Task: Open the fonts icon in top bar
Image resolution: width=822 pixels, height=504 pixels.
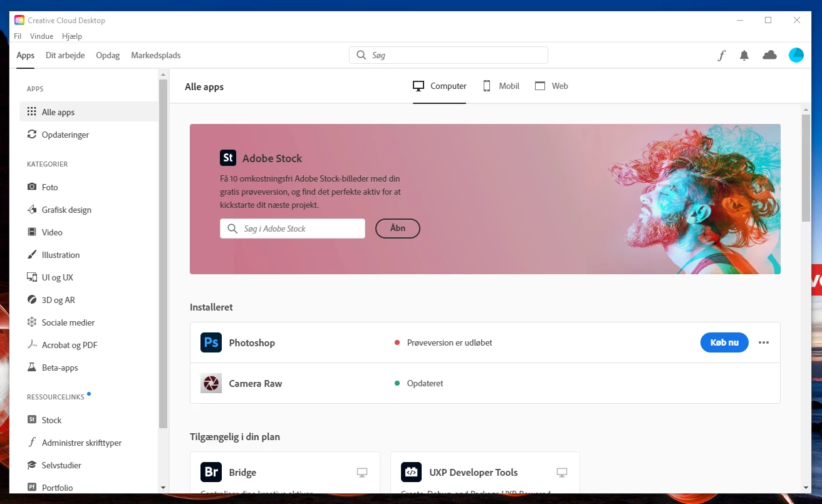Action: (x=721, y=55)
